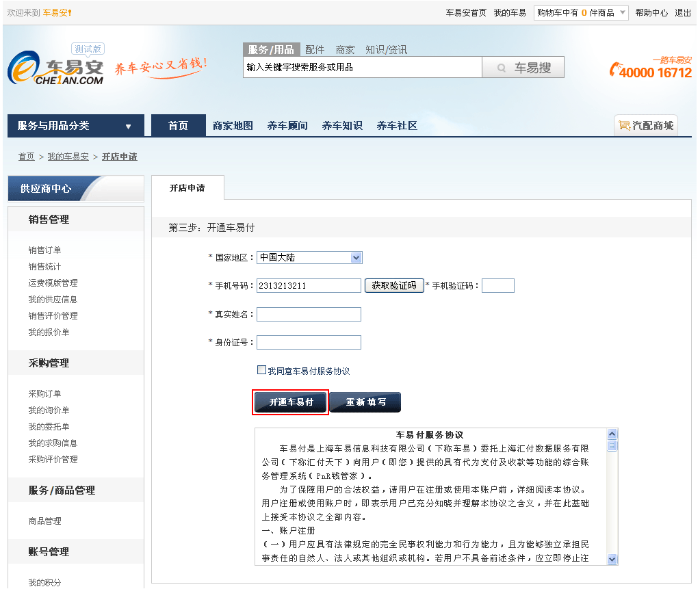This screenshot has width=700, height=602.
Task: Click the phone icon near 40000 16712
Action: pyautogui.click(x=614, y=69)
